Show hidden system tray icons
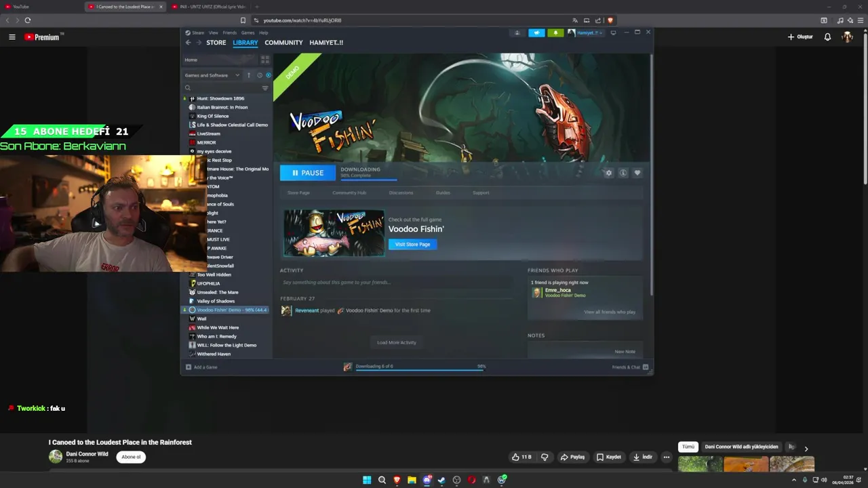The width and height of the screenshot is (868, 488). tap(794, 480)
